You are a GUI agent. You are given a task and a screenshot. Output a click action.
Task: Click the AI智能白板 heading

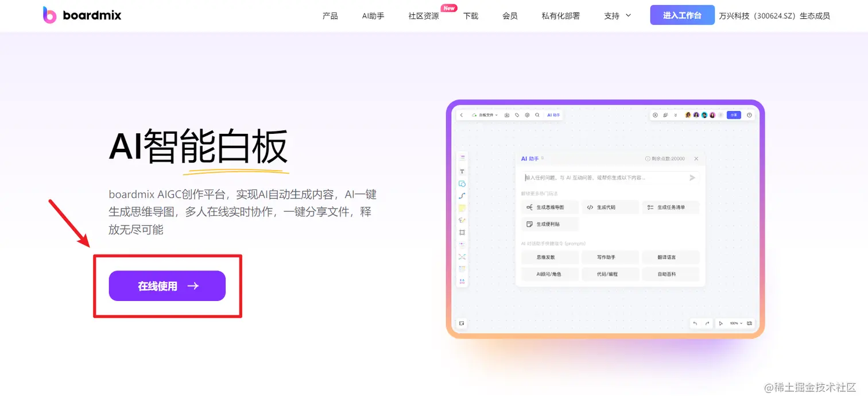click(199, 146)
